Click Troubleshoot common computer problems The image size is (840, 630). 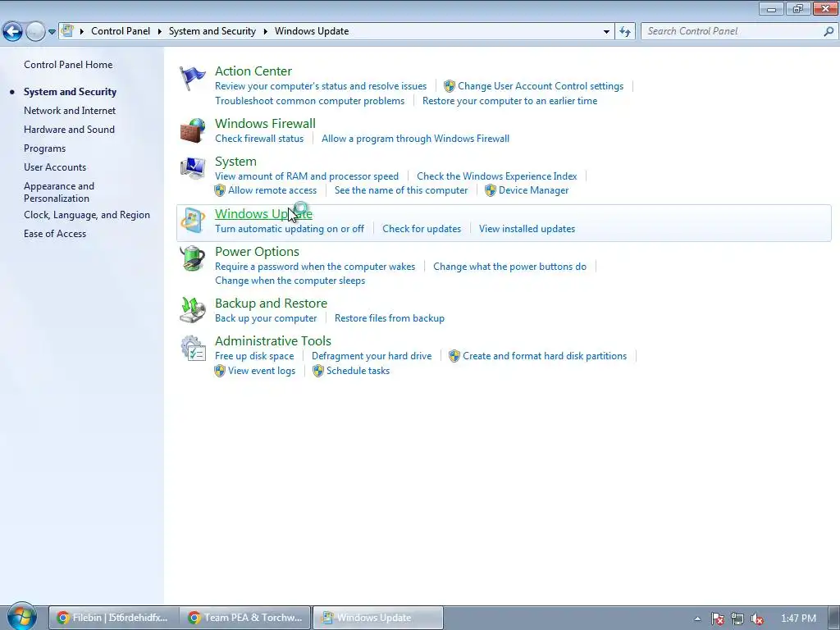[309, 101]
